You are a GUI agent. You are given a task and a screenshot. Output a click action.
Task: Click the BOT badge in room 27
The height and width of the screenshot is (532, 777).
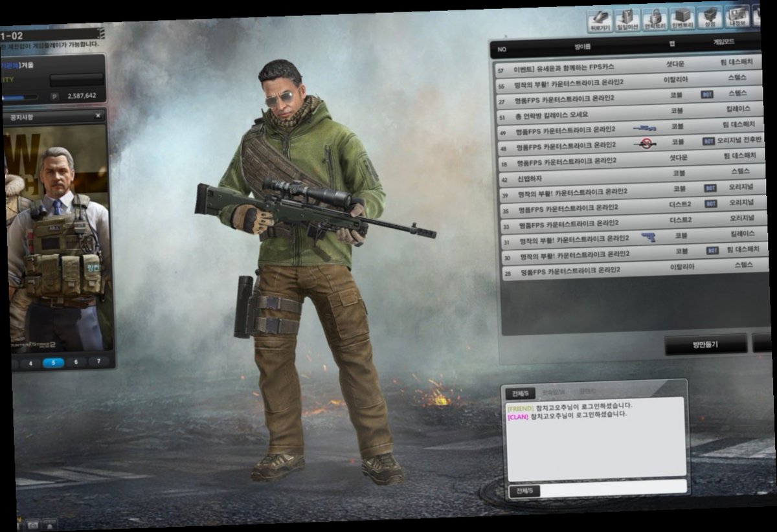pyautogui.click(x=708, y=95)
